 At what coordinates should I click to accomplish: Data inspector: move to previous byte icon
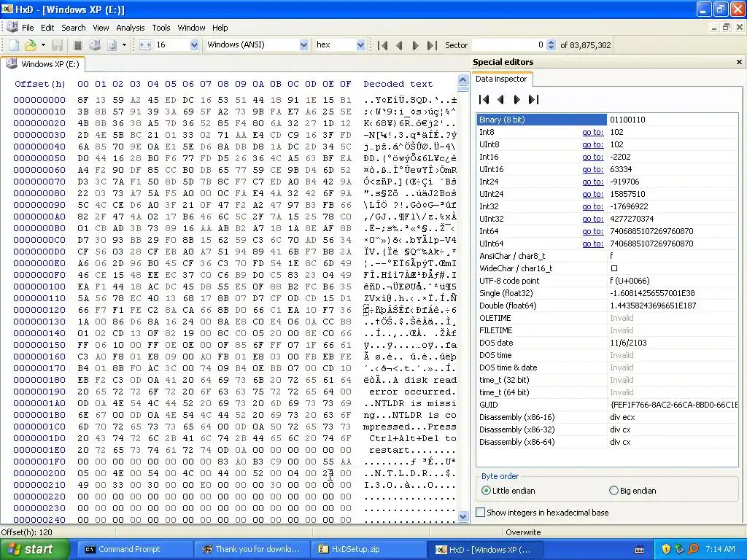(500, 99)
